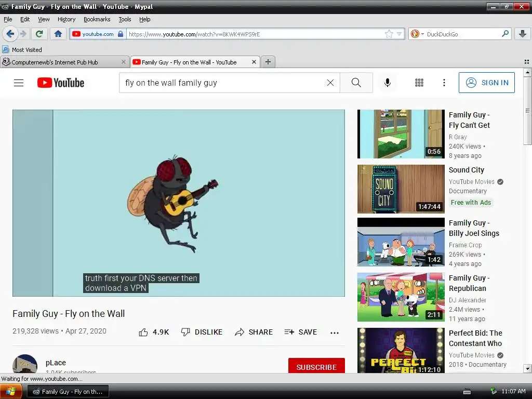Screen dimensions: 532x399
Task: Open Family Guy - Republican video title
Action: [x=469, y=283]
